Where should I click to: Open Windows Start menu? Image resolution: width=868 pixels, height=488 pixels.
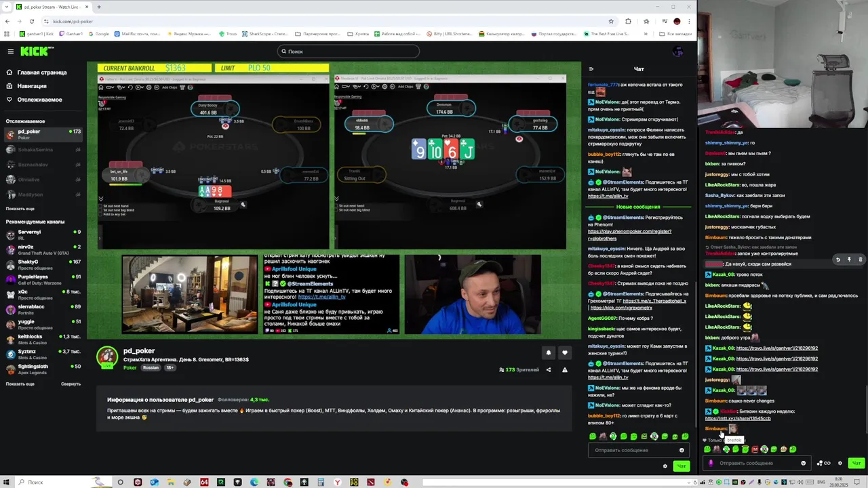pyautogui.click(x=7, y=482)
